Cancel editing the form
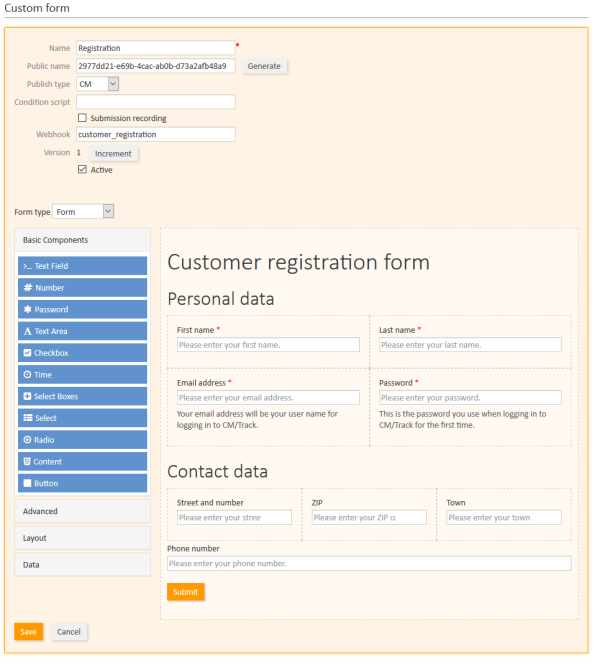 pos(69,632)
